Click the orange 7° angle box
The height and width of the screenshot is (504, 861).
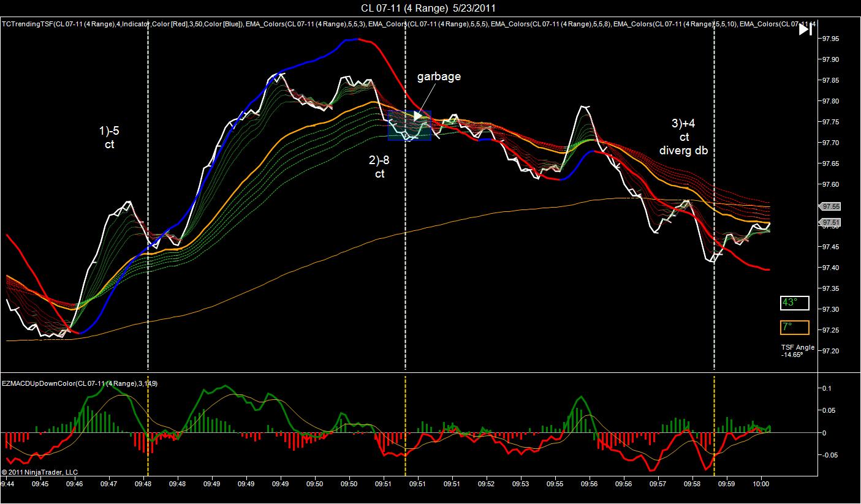795,328
